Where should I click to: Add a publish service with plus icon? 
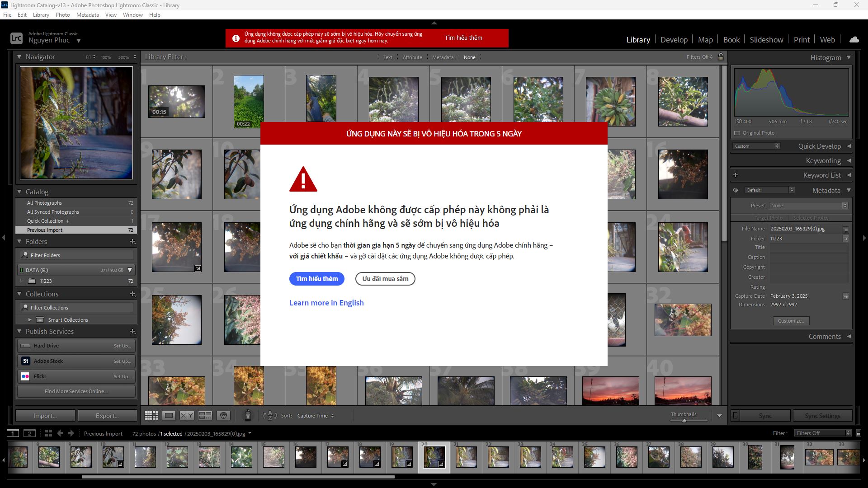pos(132,332)
